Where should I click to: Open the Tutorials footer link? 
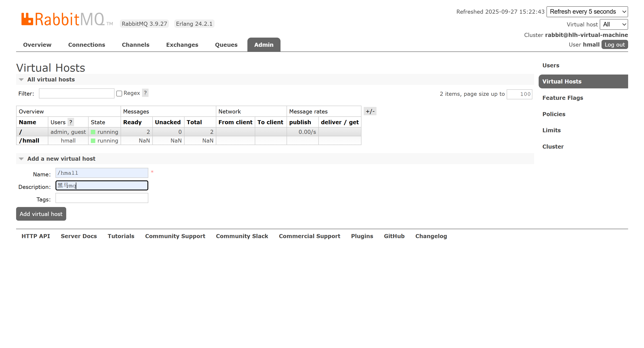click(121, 236)
